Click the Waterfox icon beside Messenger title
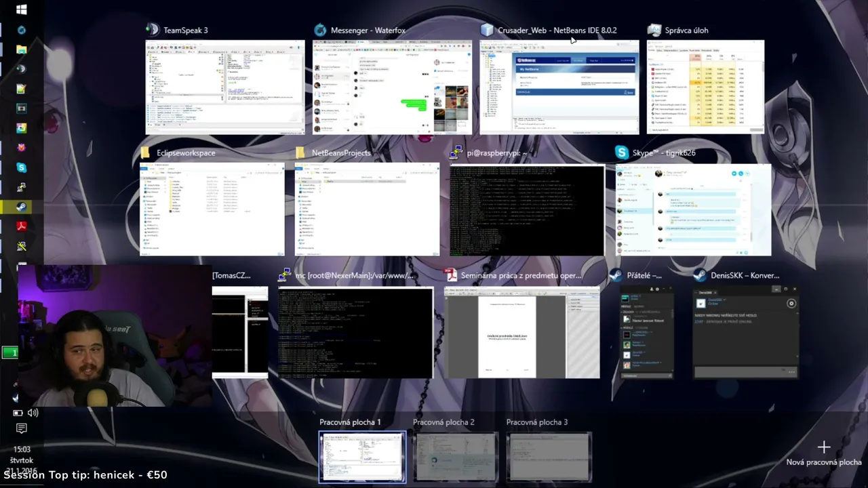The image size is (868, 488). [320, 30]
